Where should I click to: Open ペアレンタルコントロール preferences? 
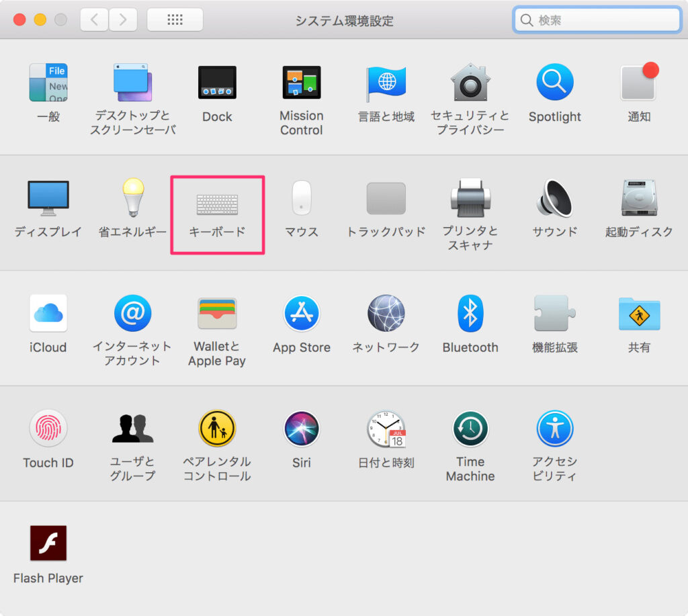[217, 429]
